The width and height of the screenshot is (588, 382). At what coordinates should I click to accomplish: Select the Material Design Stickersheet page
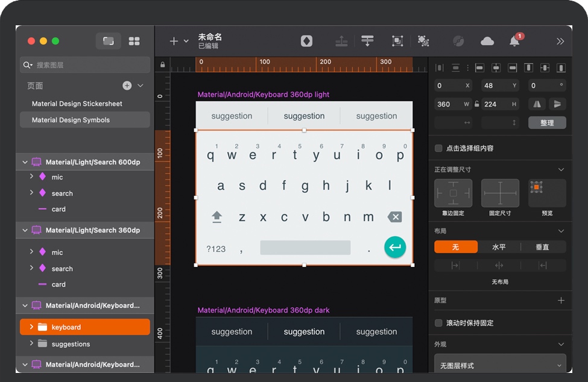[77, 104]
